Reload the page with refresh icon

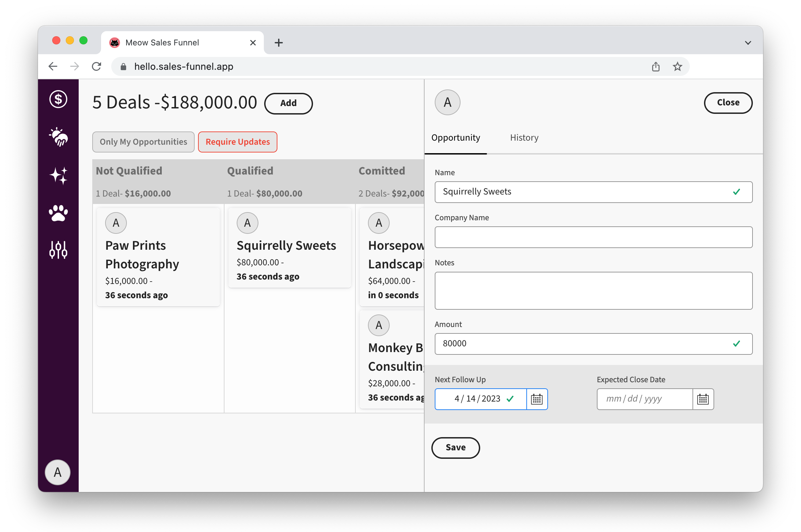tap(96, 66)
